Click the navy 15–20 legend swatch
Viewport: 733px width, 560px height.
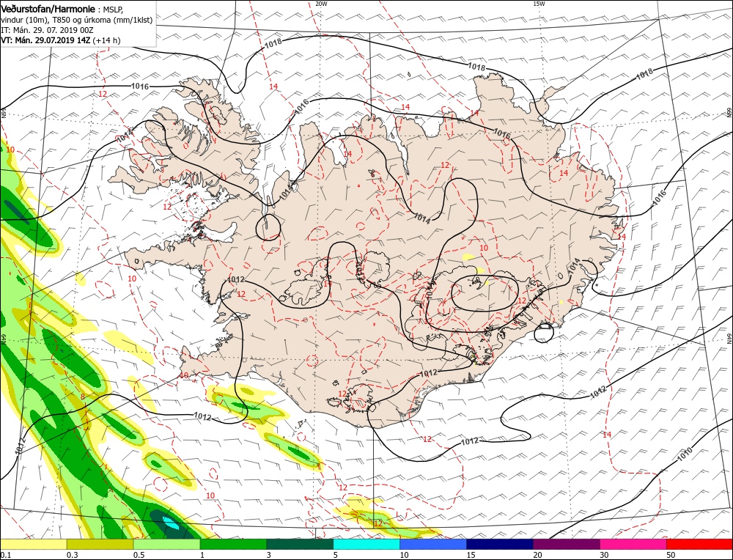click(500, 544)
